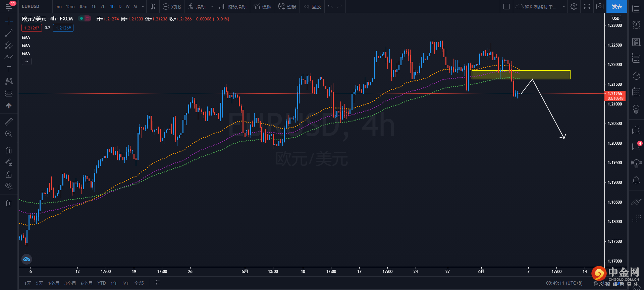
Task: Select the text annotation tool
Action: 9,69
